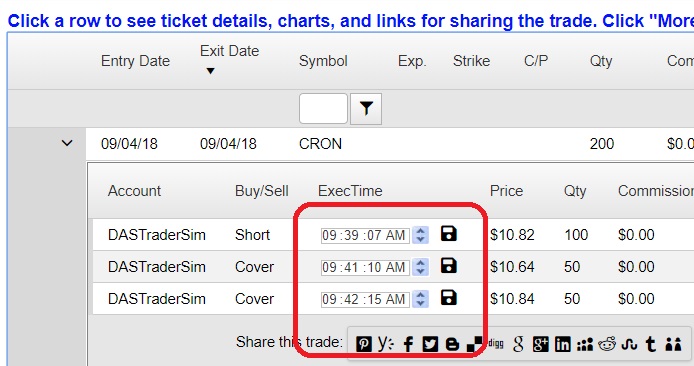This screenshot has width=694, height=366.
Task: Edit the 09:39:07 AM ExecTime field
Action: click(365, 235)
